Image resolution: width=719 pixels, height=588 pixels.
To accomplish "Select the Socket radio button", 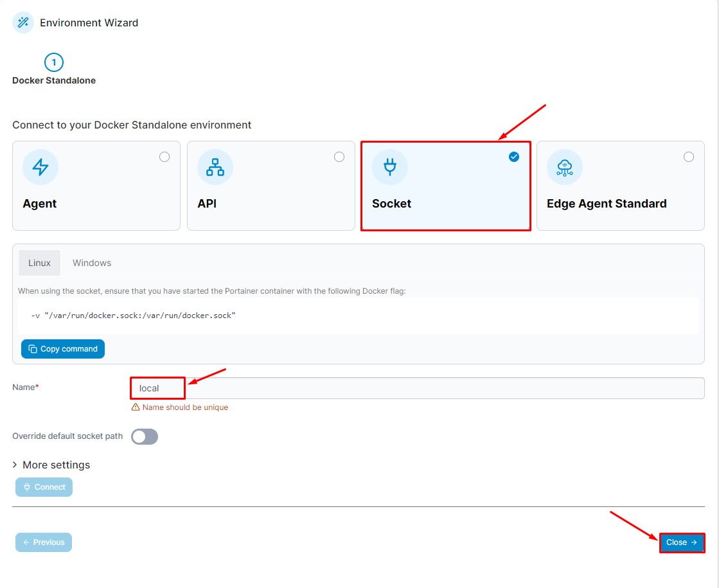I will (x=514, y=157).
